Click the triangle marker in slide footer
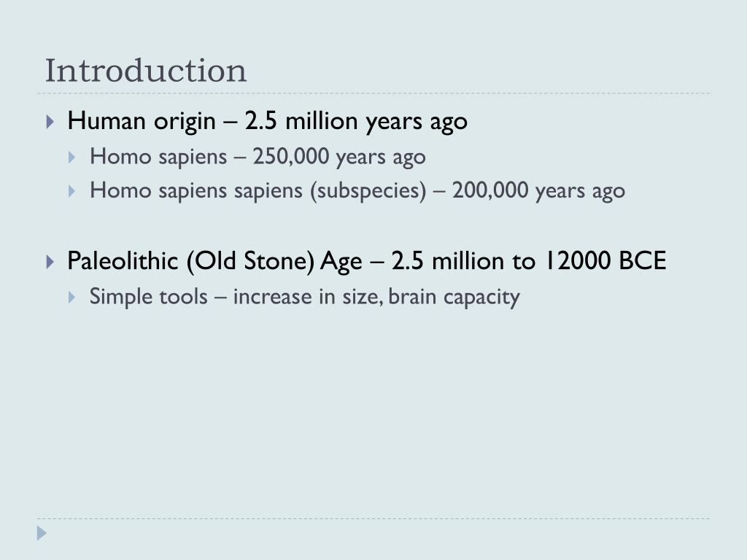 click(x=42, y=533)
